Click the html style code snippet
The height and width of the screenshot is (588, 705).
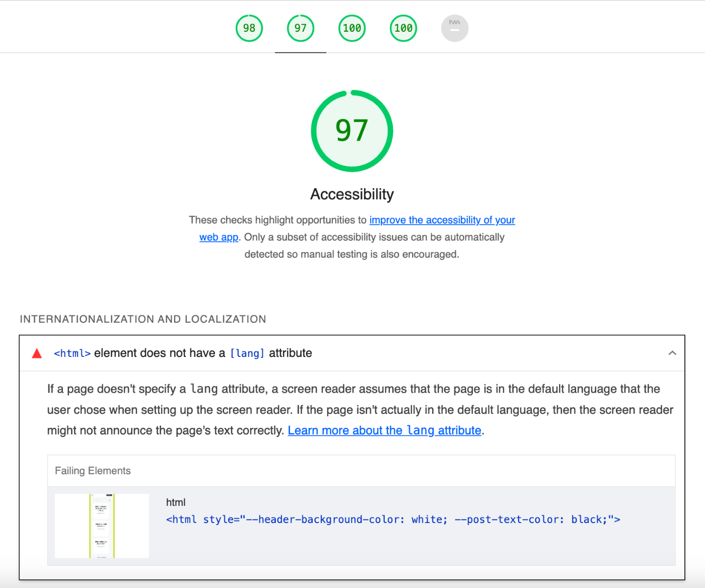pos(393,520)
